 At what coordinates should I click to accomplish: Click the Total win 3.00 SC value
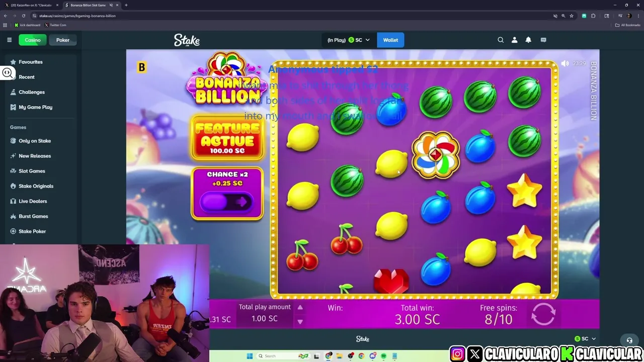(417, 319)
